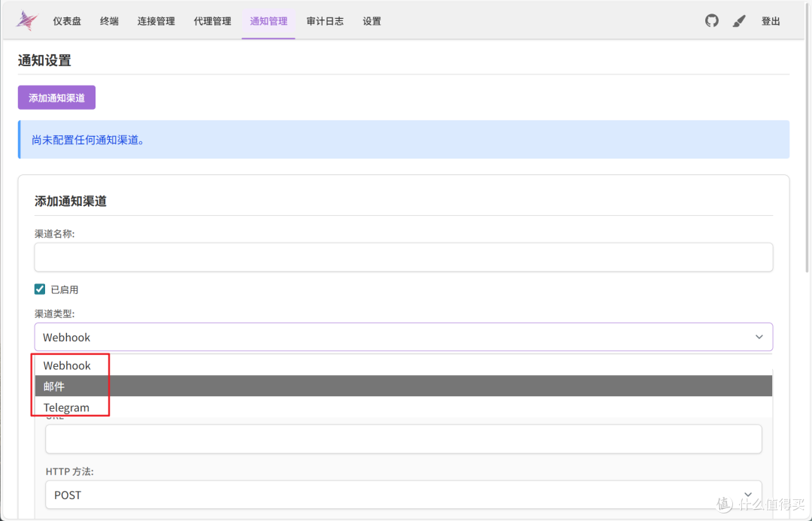Choose Telegram channel type option

pyautogui.click(x=404, y=407)
